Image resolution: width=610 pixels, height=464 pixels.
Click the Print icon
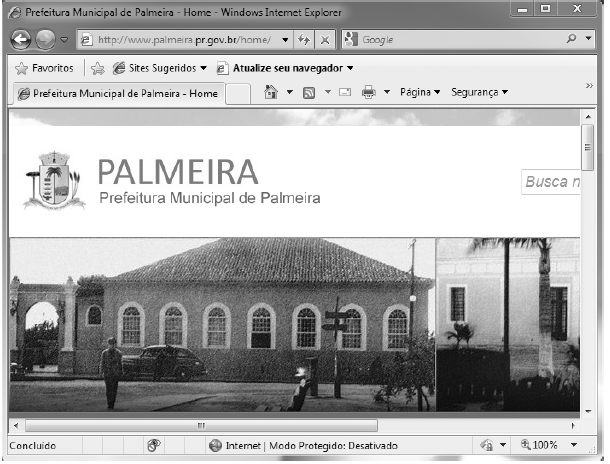click(x=369, y=93)
